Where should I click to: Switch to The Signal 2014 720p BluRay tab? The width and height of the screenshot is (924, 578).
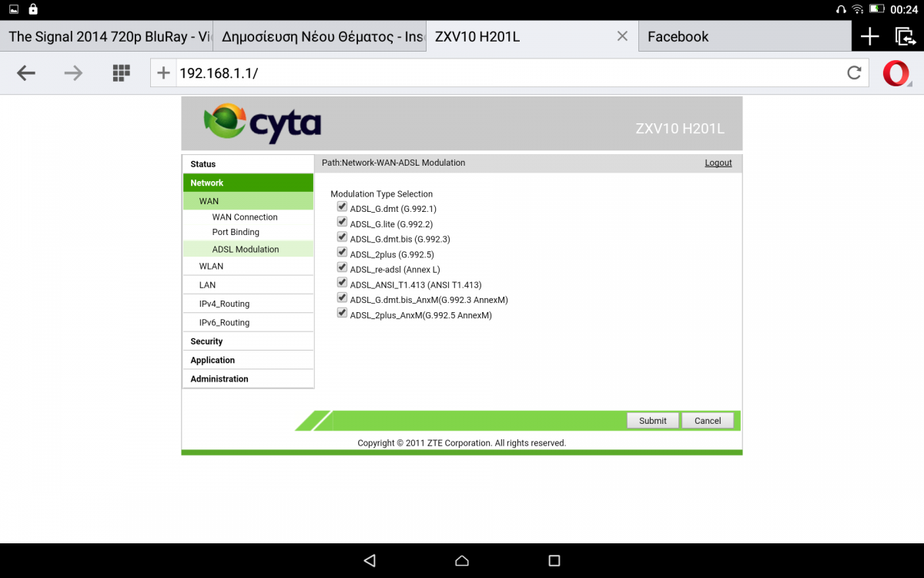coord(106,36)
